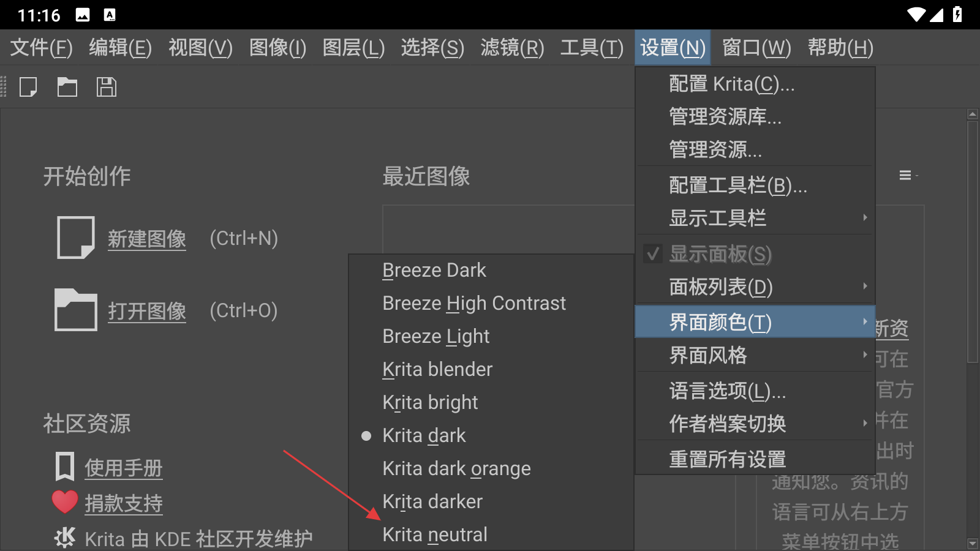Toggle the 显示面板 checkbox
Image resolution: width=980 pixels, height=551 pixels.
pyautogui.click(x=654, y=253)
